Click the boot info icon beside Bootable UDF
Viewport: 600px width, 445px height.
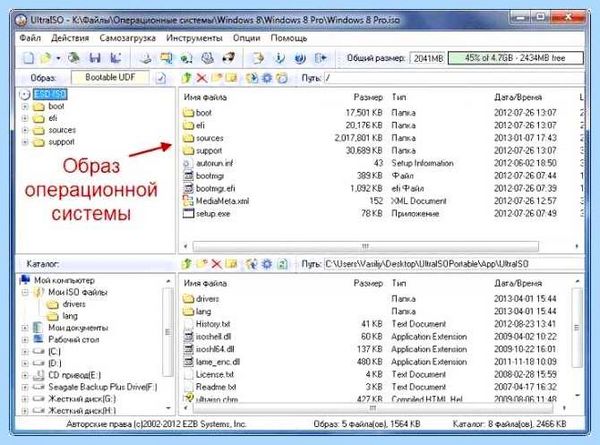(x=161, y=78)
